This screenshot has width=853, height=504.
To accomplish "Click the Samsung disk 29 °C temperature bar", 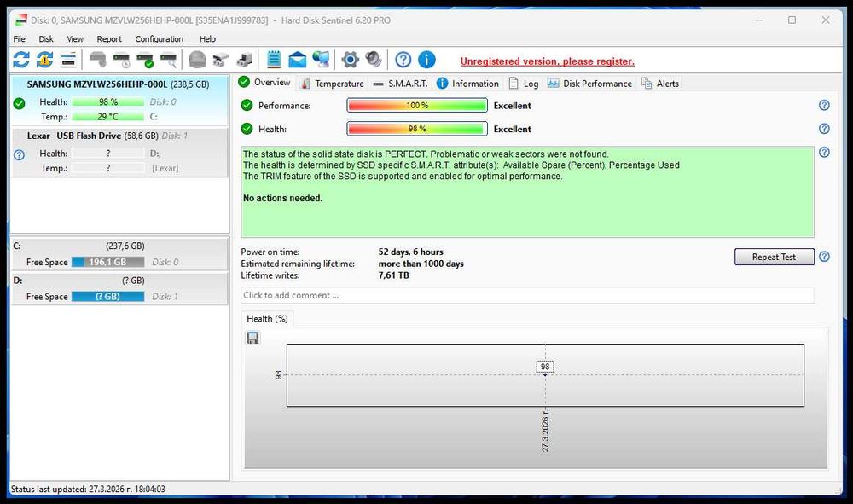I will [x=107, y=116].
